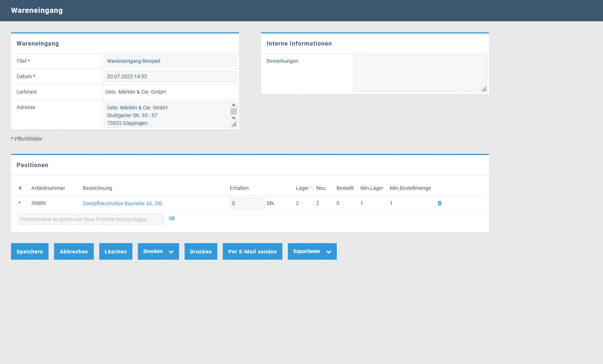Focus the Erhalten quantity field

pyautogui.click(x=247, y=203)
